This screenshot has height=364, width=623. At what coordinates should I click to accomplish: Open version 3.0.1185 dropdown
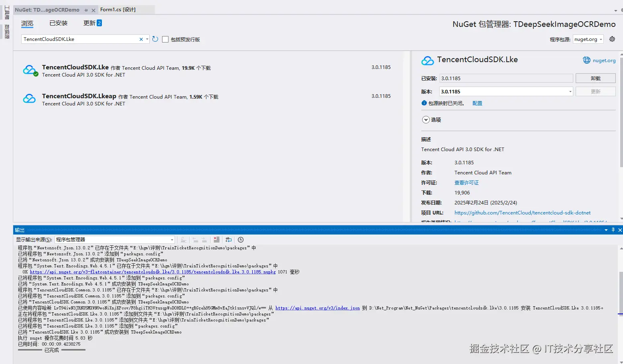click(506, 91)
